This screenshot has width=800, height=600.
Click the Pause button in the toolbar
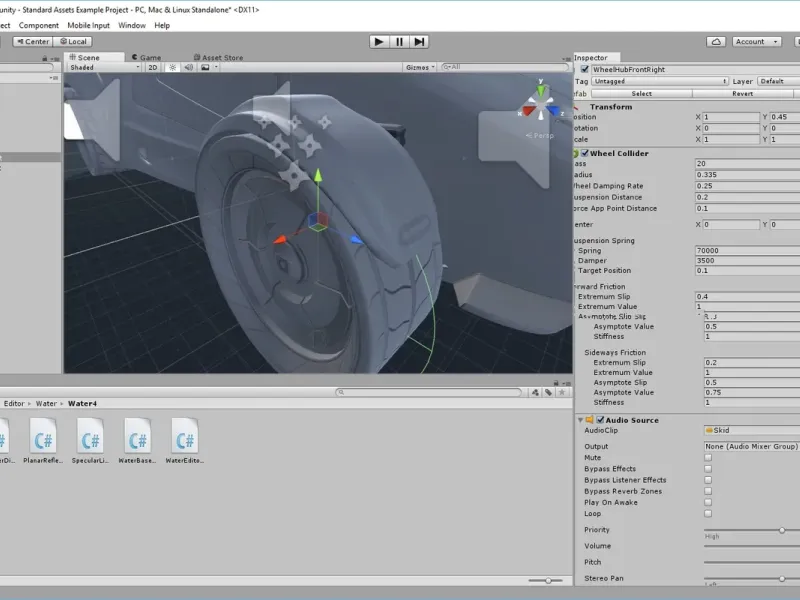[x=399, y=41]
